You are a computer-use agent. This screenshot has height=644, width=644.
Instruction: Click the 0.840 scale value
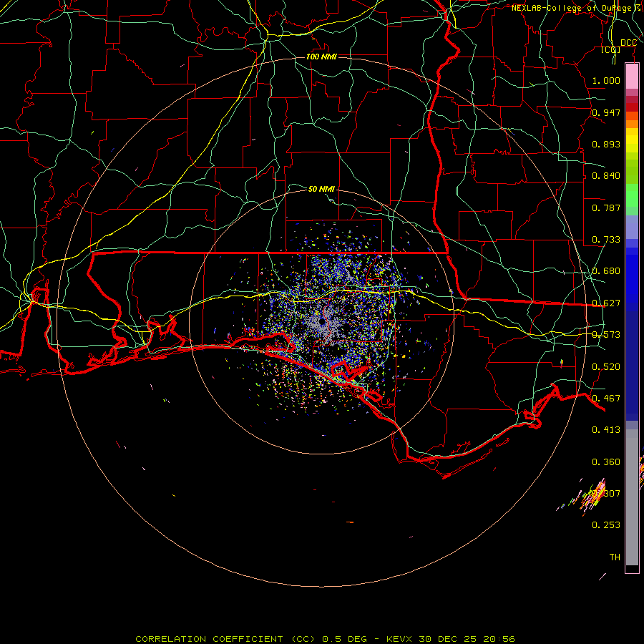point(606,176)
